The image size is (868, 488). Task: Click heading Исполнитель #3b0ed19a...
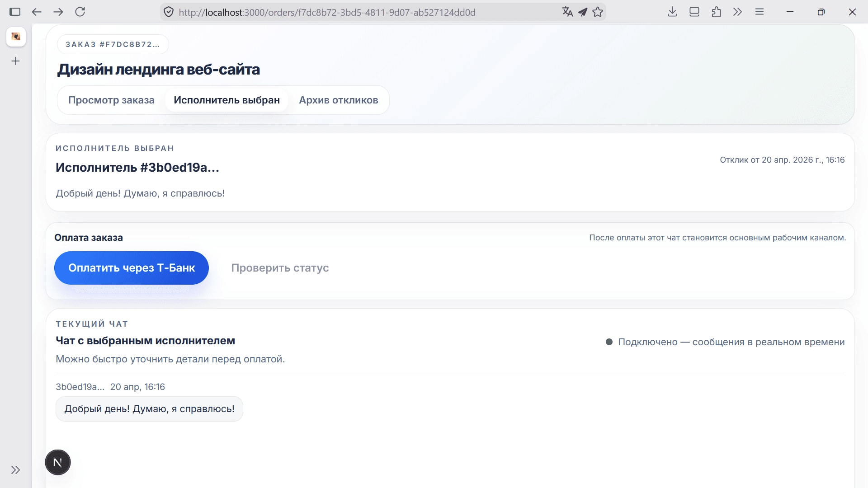(137, 168)
